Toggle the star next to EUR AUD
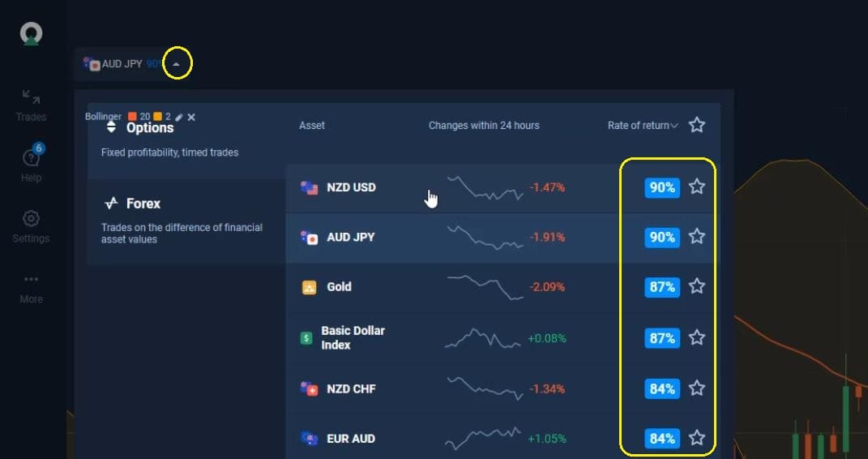 point(697,438)
